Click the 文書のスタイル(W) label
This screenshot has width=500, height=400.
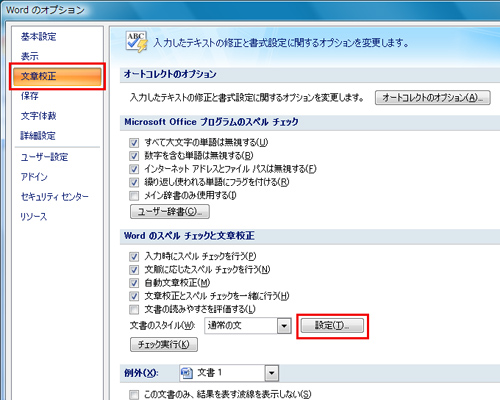162,326
